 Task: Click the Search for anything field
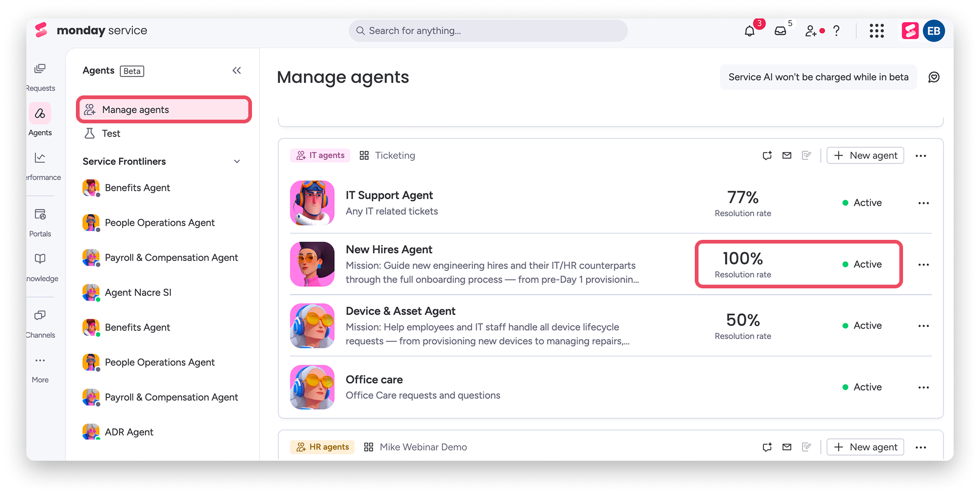488,31
